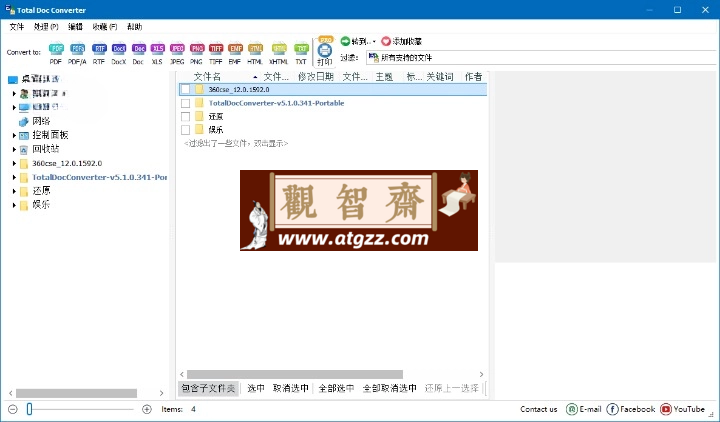Image resolution: width=720 pixels, height=422 pixels.
Task: Expand the 还原 tree folder
Action: (x=14, y=191)
